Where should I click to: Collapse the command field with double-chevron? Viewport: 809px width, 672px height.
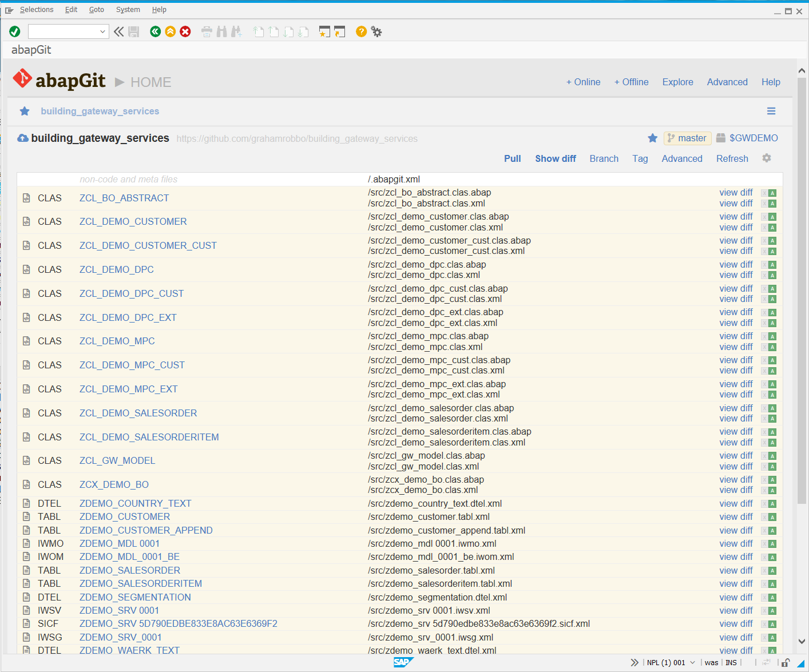pos(118,31)
